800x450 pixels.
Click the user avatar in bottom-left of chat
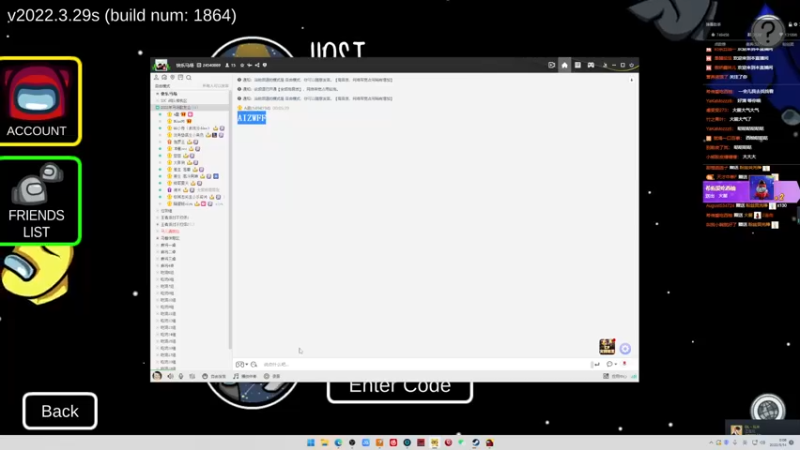[x=157, y=376]
